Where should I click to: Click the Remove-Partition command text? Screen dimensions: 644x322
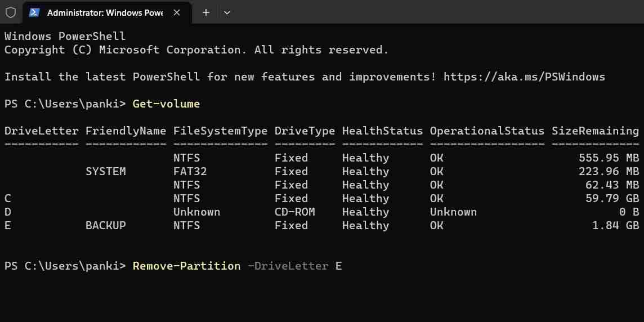[x=186, y=266]
